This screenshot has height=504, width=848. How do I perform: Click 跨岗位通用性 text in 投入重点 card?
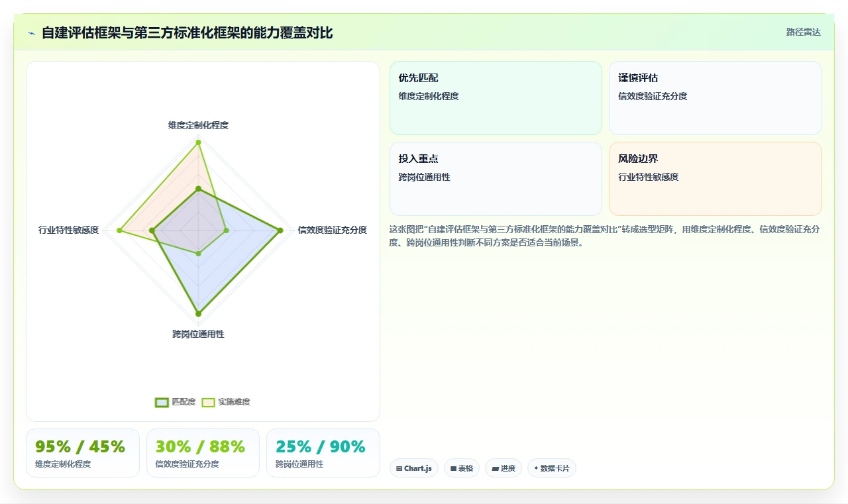click(425, 177)
